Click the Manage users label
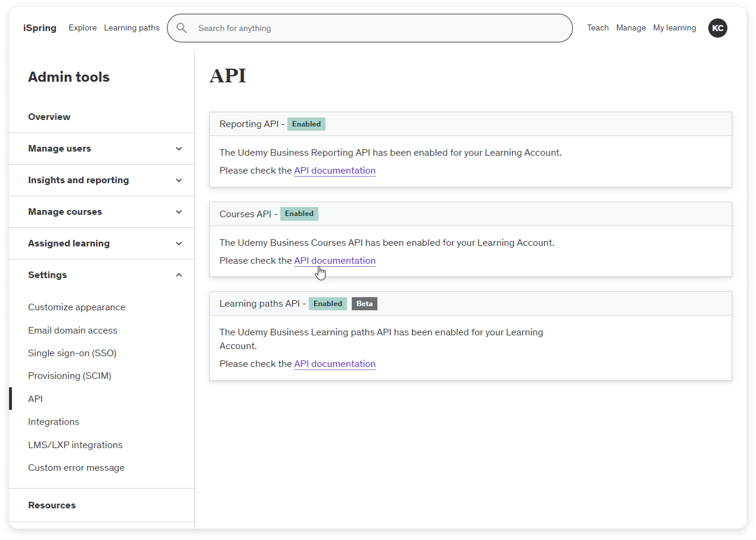Screen dimensions: 756x540 (x=59, y=149)
